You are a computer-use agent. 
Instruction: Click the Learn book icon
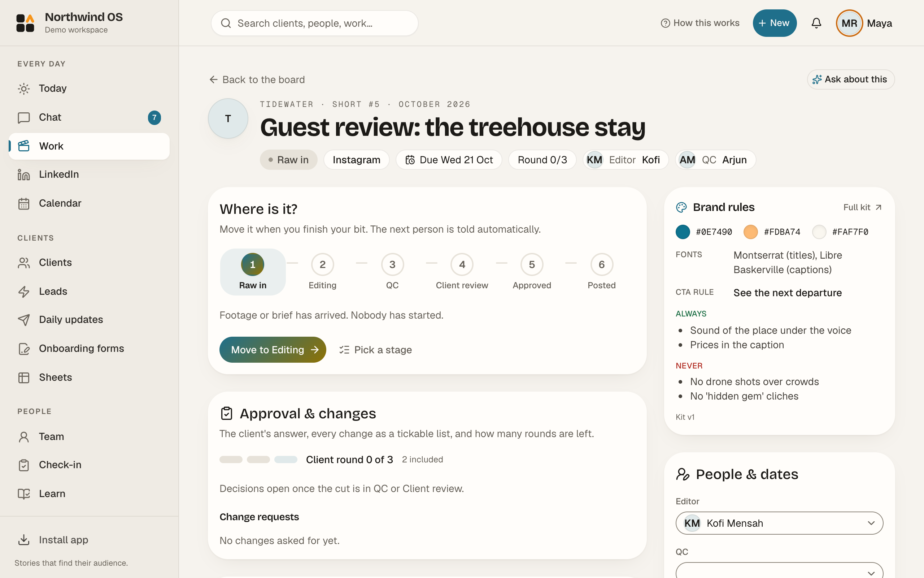(x=24, y=494)
